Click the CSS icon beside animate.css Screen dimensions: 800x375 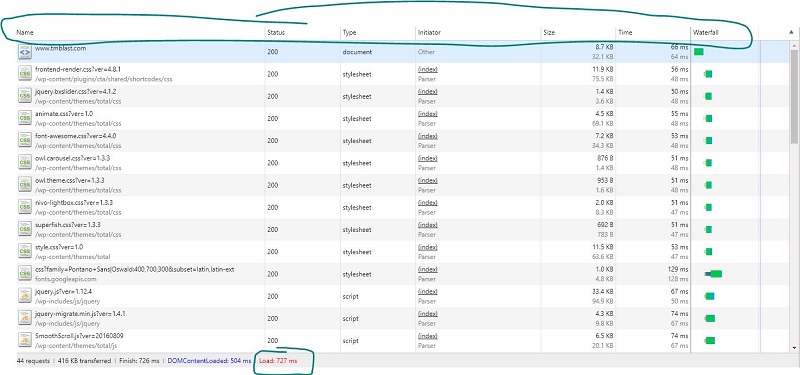coord(24,118)
